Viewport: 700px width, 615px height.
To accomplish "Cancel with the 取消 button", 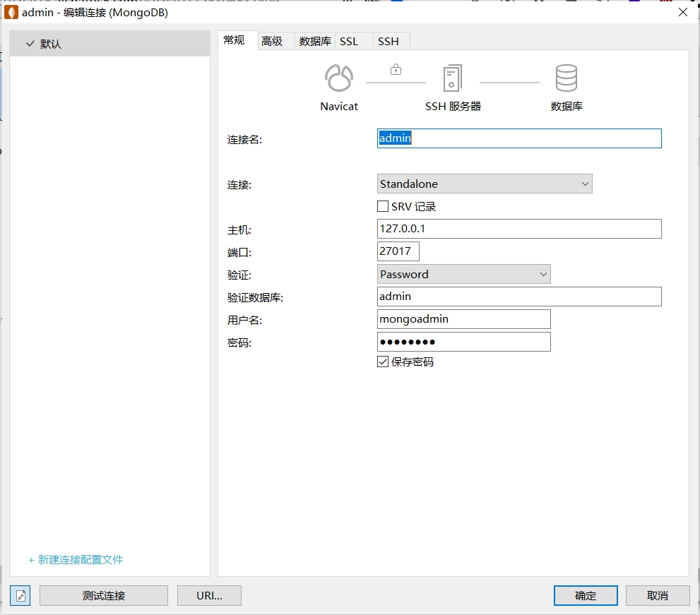I will [658, 595].
